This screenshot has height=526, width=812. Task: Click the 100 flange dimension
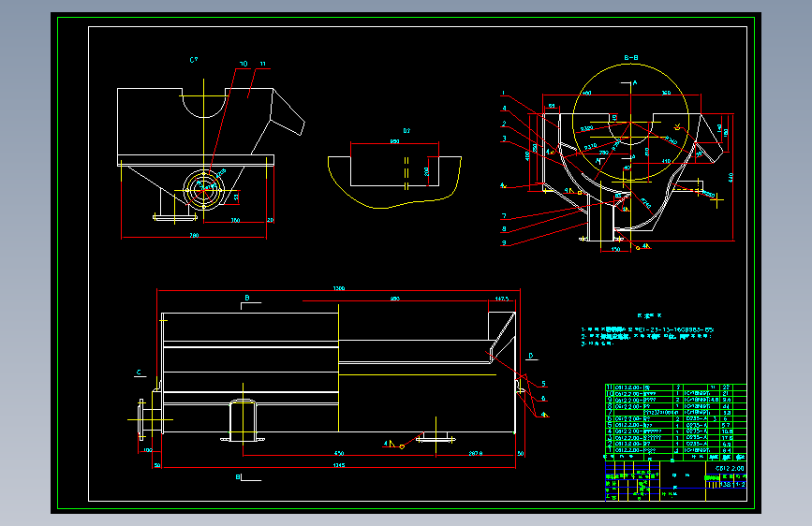[x=148, y=450]
